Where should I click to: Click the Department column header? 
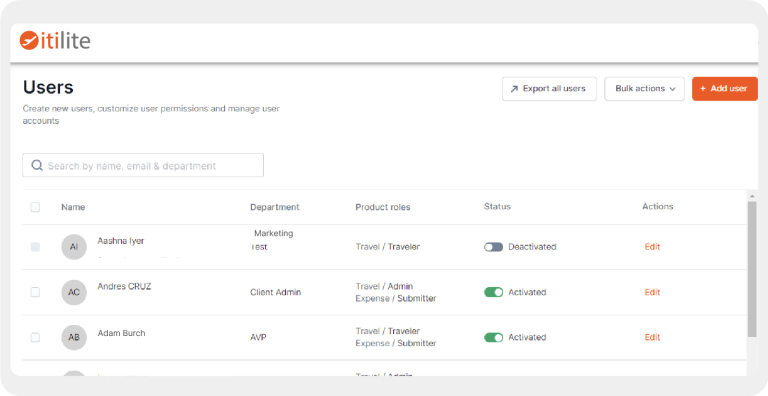[275, 207]
